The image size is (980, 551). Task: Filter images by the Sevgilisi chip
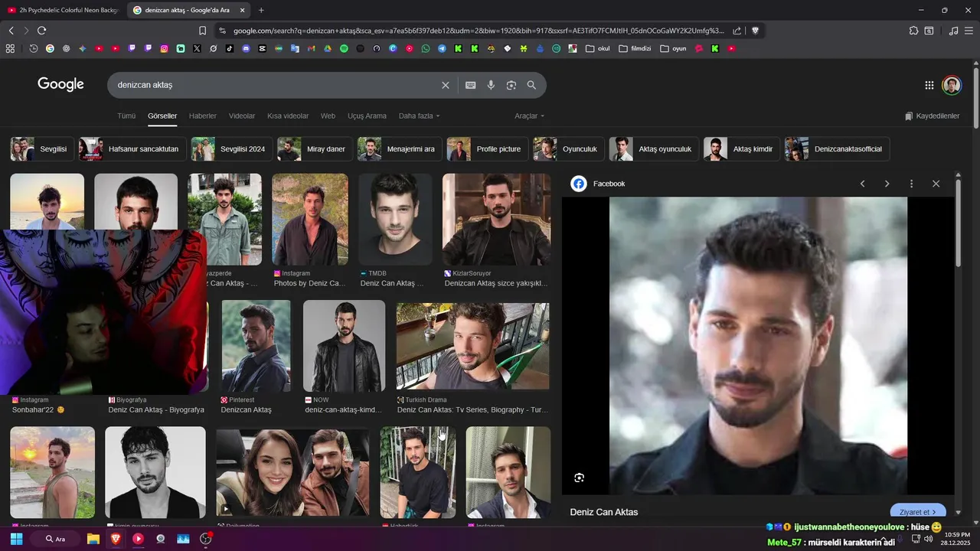[42, 149]
